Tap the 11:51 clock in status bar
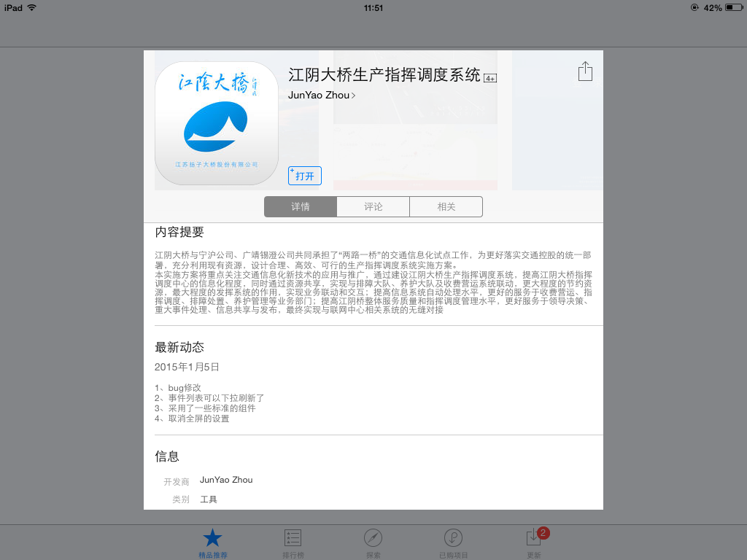 373,8
